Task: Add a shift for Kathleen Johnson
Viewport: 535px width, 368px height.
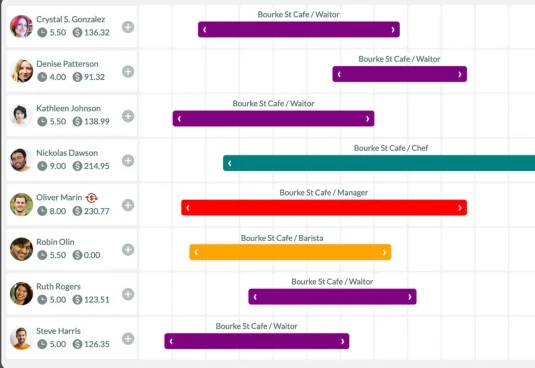Action: [x=128, y=116]
